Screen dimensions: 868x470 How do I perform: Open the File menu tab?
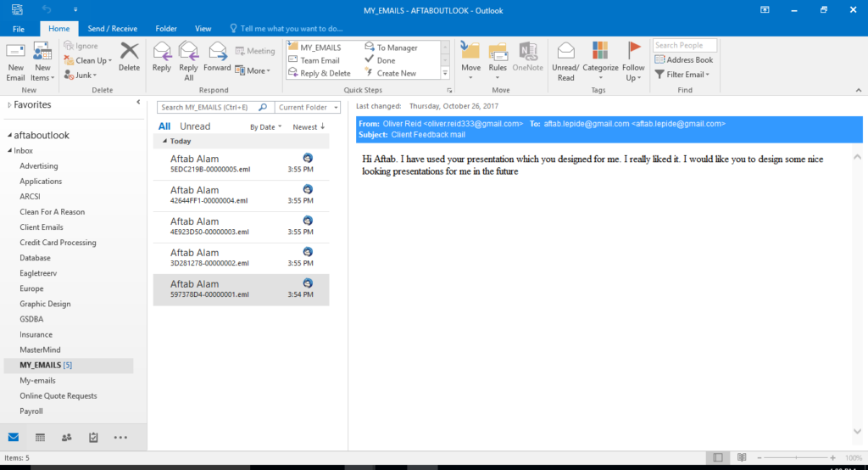pyautogui.click(x=19, y=29)
